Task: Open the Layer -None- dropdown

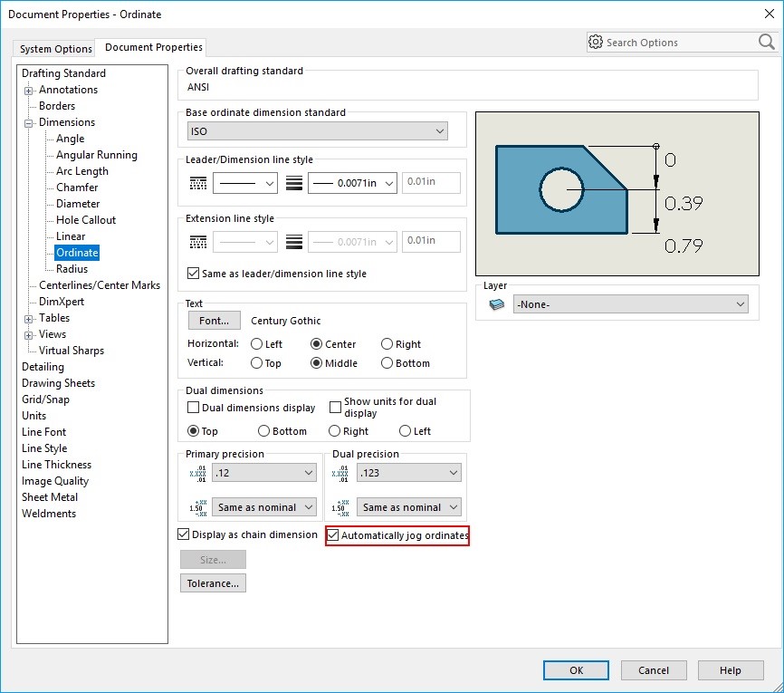Action: point(631,304)
